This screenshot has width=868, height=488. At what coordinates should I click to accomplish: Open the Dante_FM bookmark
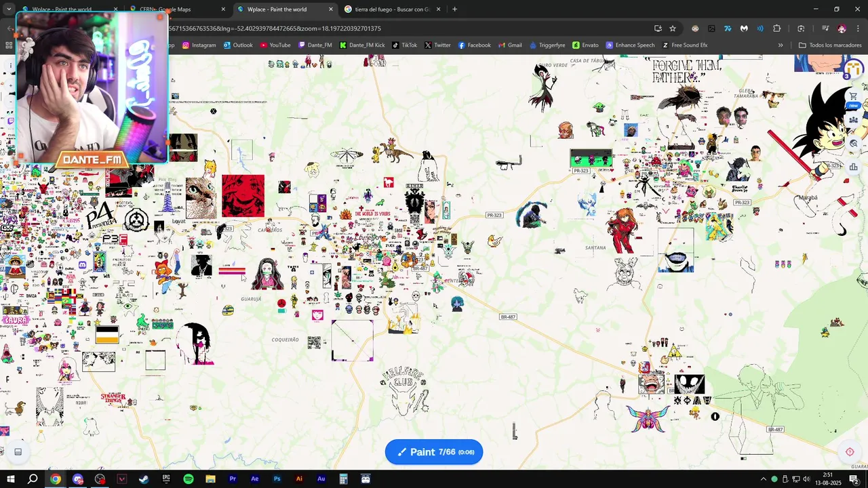click(x=315, y=45)
